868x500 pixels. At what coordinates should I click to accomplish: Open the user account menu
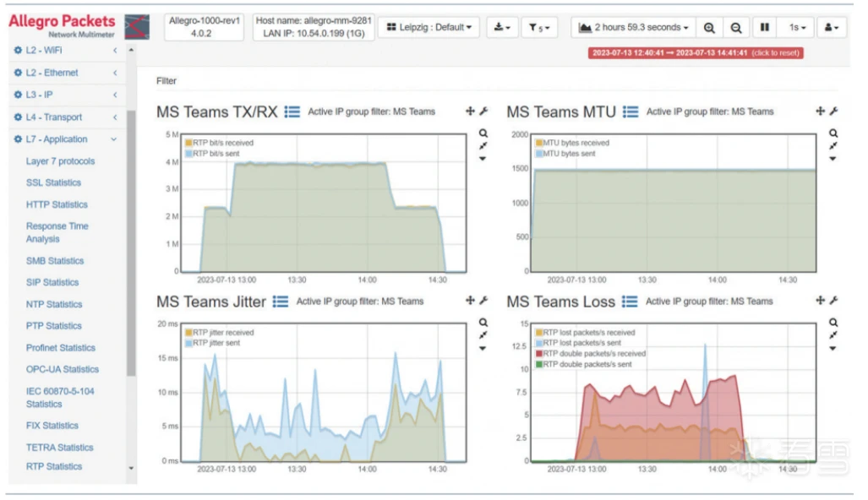[x=832, y=27]
